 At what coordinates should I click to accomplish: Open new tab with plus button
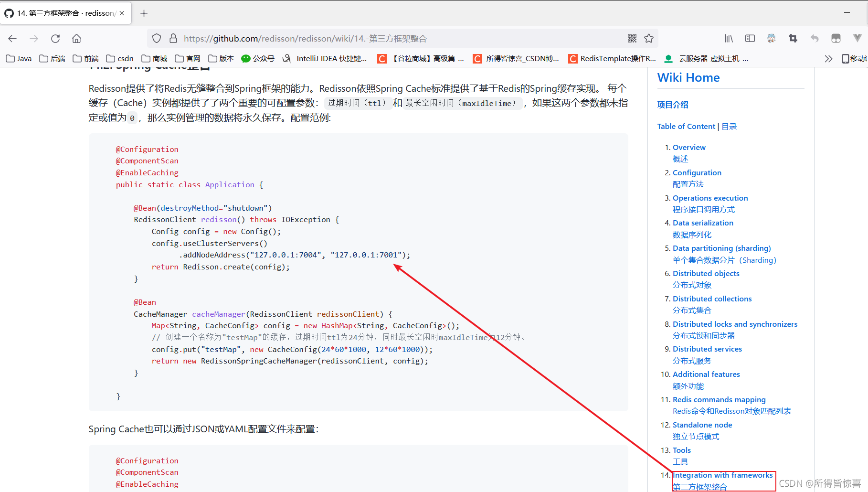[144, 13]
